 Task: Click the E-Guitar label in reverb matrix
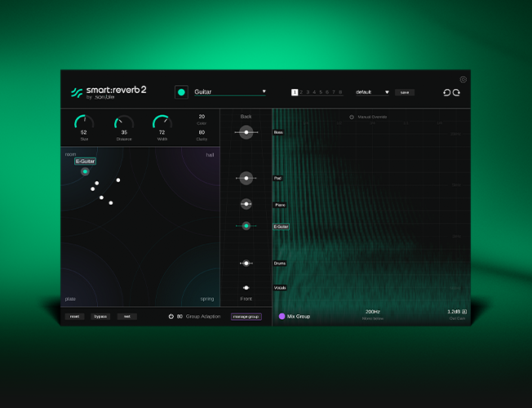point(85,162)
